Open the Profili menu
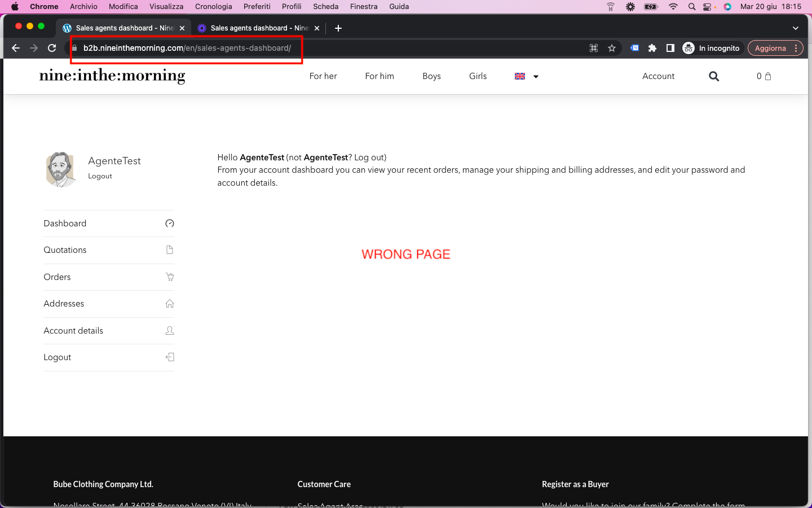Viewport: 812px width, 508px height. click(292, 7)
